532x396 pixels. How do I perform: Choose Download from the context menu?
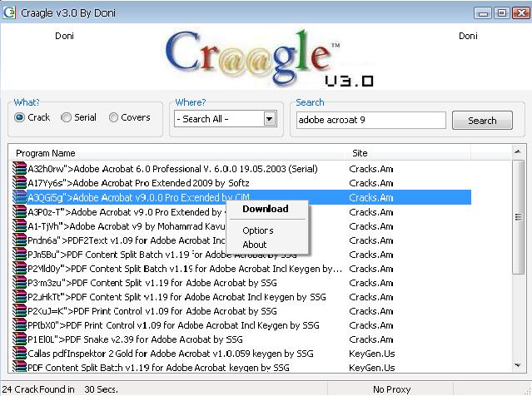click(x=266, y=209)
